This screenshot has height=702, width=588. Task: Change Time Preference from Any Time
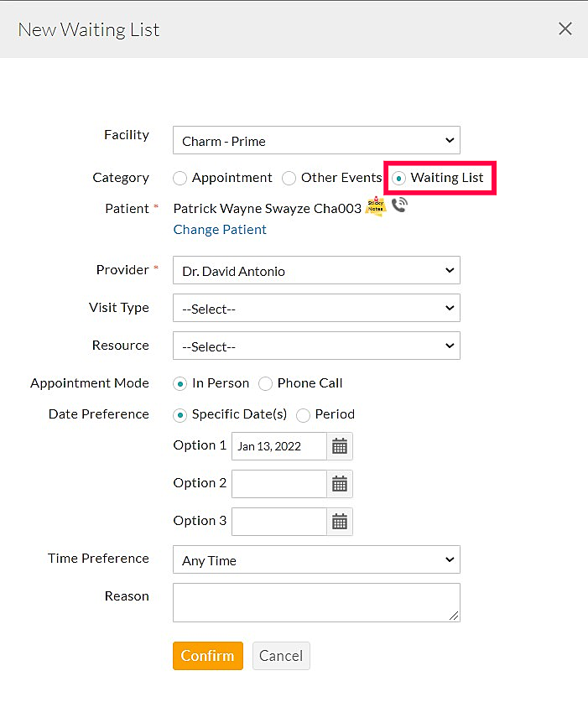click(316, 559)
